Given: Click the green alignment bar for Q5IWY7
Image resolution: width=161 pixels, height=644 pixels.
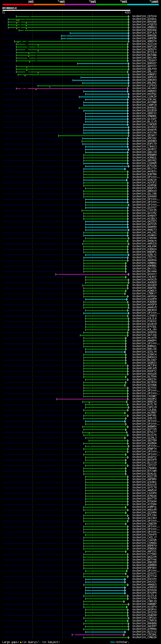Looking at the screenshot, I should 94,136.
